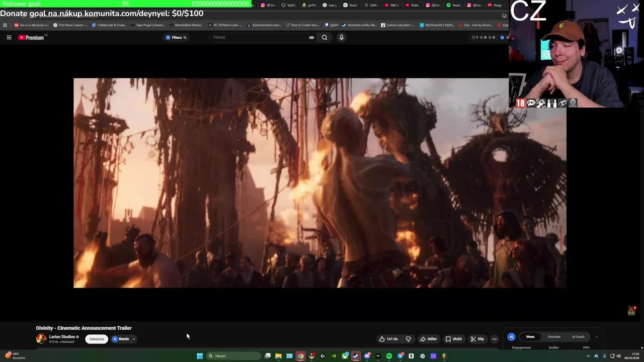
Task: Switch to the AI Coach tab
Action: pyautogui.click(x=578, y=337)
